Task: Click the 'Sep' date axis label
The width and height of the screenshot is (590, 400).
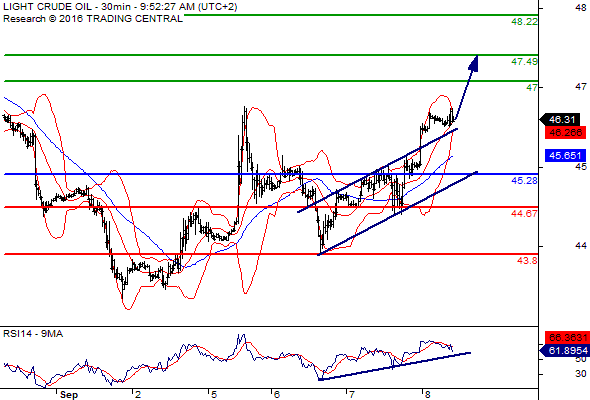Action: tap(69, 394)
